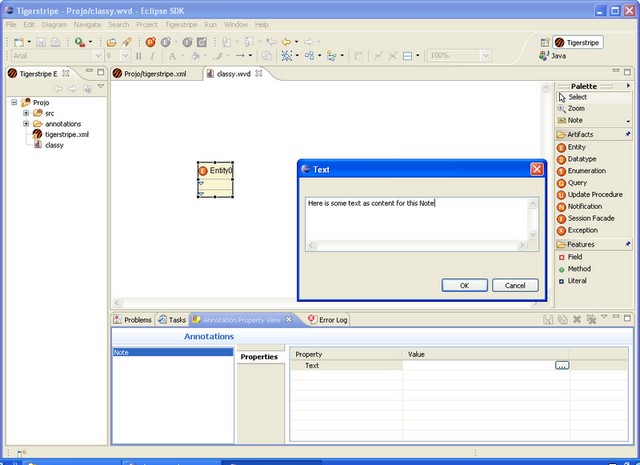Click Cancel in the Text dialog

[x=515, y=285]
